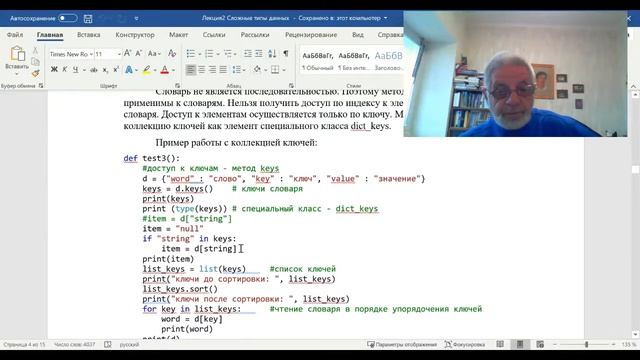Screen dimensions: 640x360
Task: Apply strikethrough formatting
Action: pos(94,70)
